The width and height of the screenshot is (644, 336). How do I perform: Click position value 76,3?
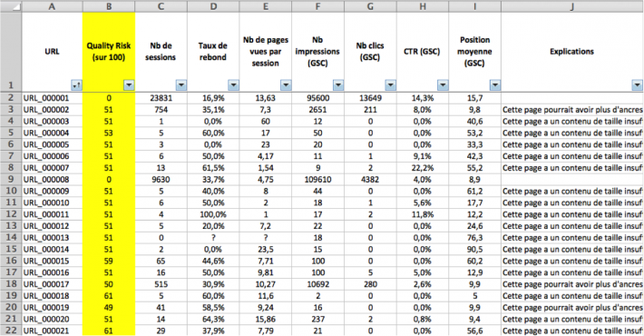[x=474, y=238]
